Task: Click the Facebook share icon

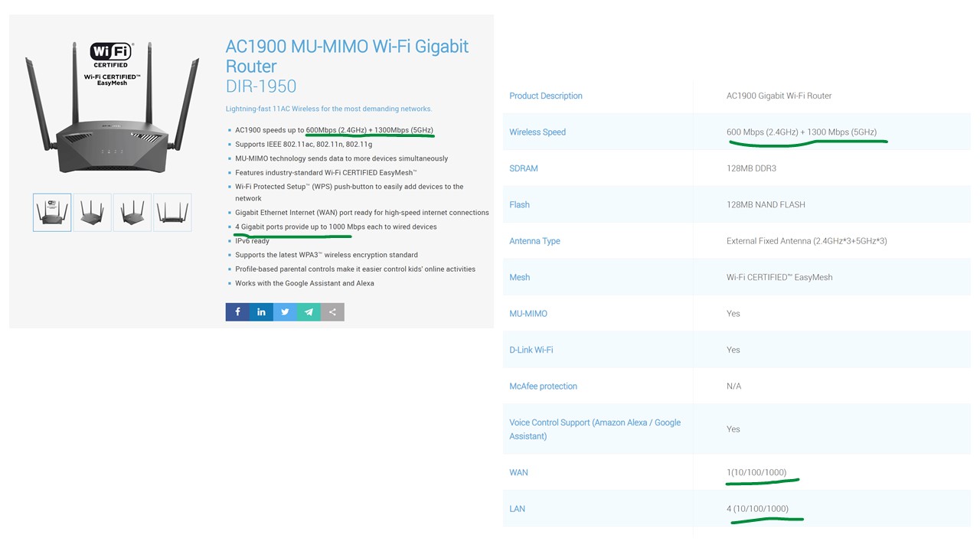Action: tap(237, 312)
